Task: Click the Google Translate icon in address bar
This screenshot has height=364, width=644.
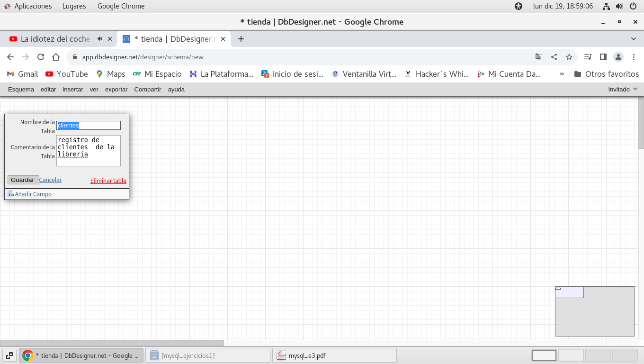Action: (x=539, y=57)
